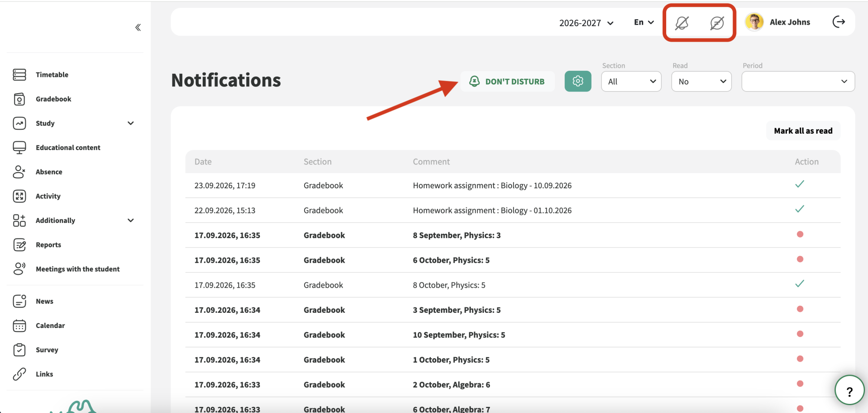Image resolution: width=868 pixels, height=413 pixels.
Task: Click the crossed-out chat messages icon
Action: coord(717,23)
